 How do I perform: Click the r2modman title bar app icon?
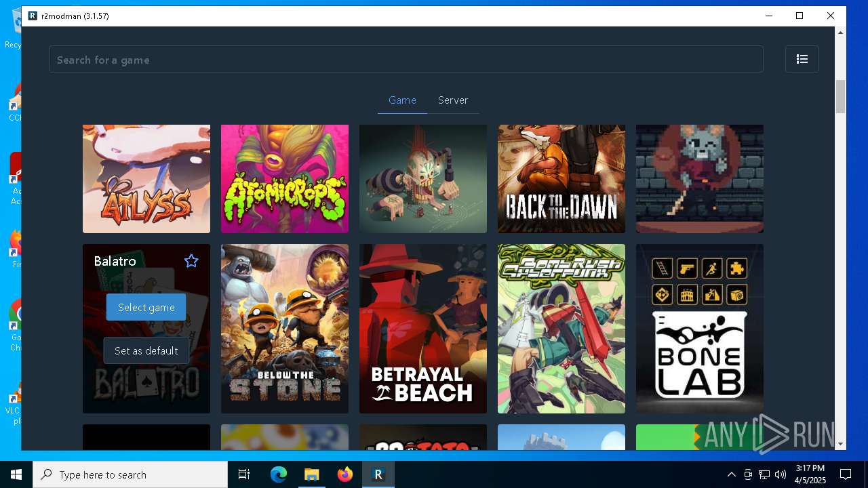click(x=33, y=16)
